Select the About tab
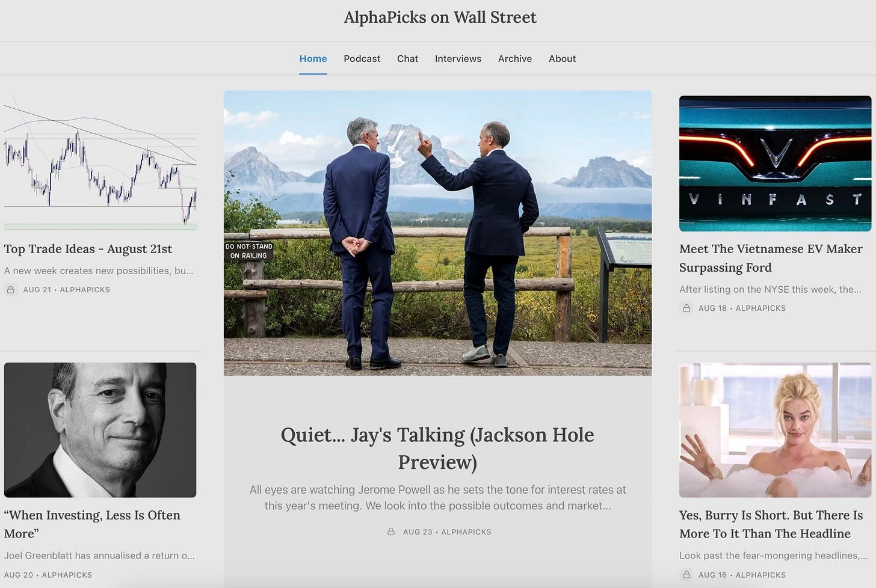This screenshot has height=588, width=876. pyautogui.click(x=562, y=59)
